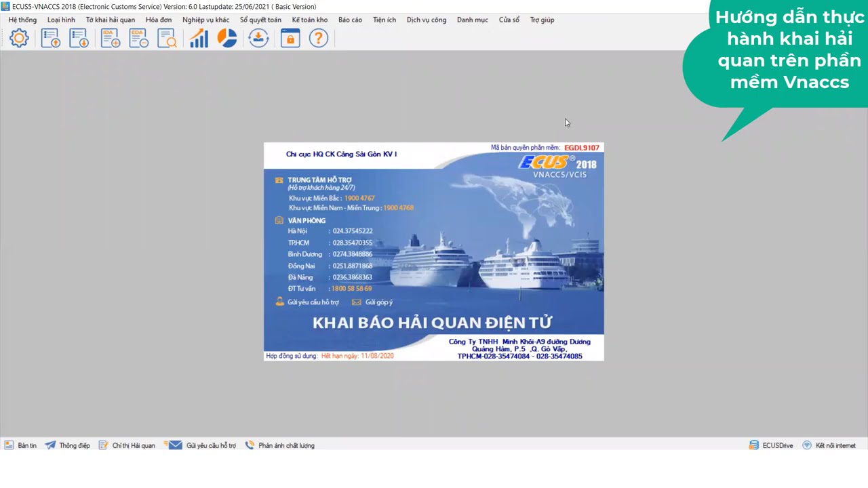Open the Nghiệp vụ khác menu
This screenshot has height=488, width=868.
(x=205, y=20)
